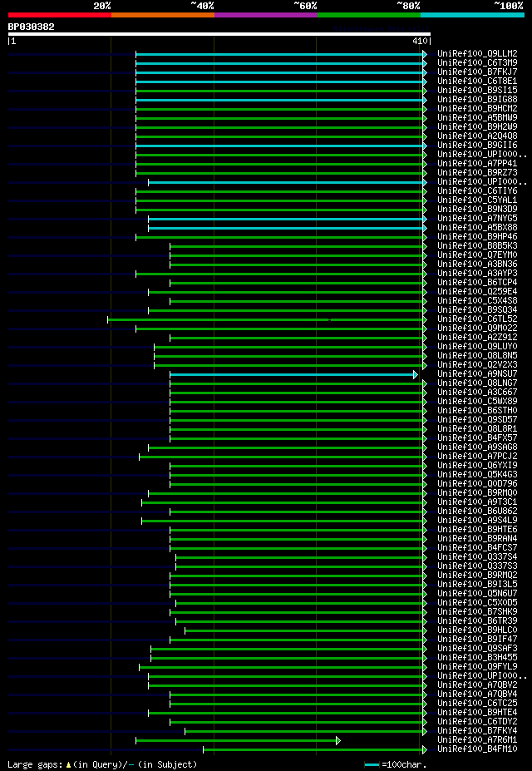Click the orange ~40% legend segment
The image size is (532, 771).
[163, 15]
